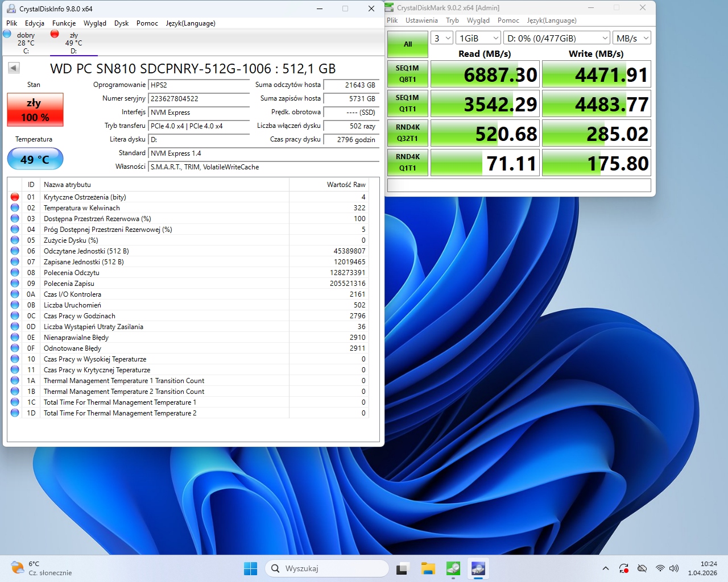The height and width of the screenshot is (582, 728).
Task: Click the previous disk arrow icon
Action: pyautogui.click(x=14, y=68)
